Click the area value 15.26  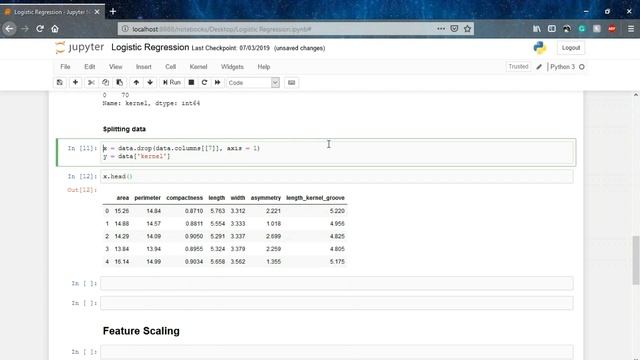click(x=122, y=211)
